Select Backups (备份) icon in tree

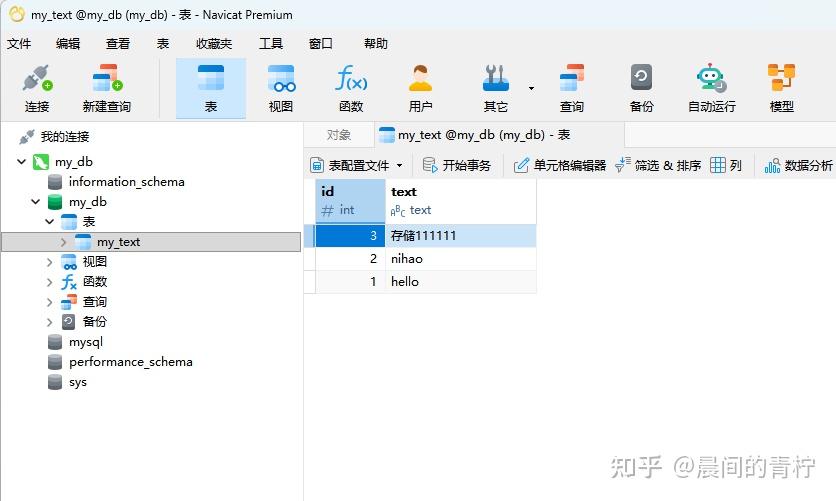coord(68,321)
